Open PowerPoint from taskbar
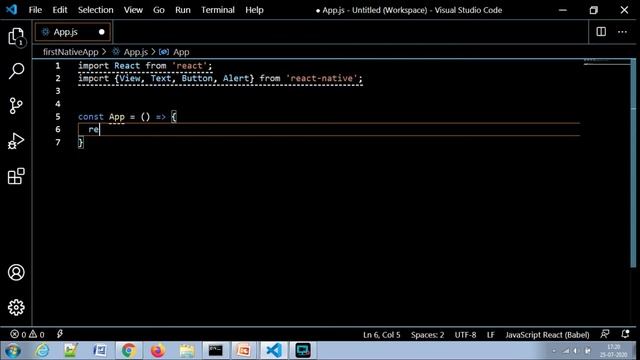Screen dimensions: 640x360 [x=244, y=351]
